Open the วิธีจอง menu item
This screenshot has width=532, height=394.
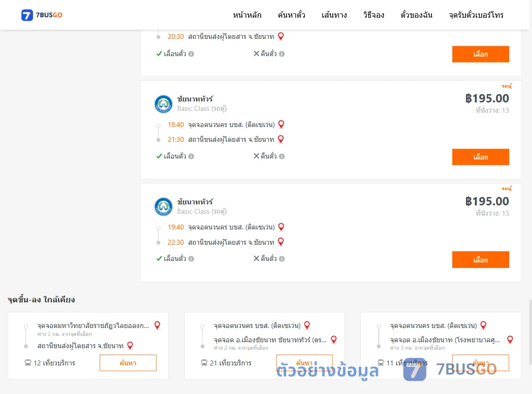373,15
